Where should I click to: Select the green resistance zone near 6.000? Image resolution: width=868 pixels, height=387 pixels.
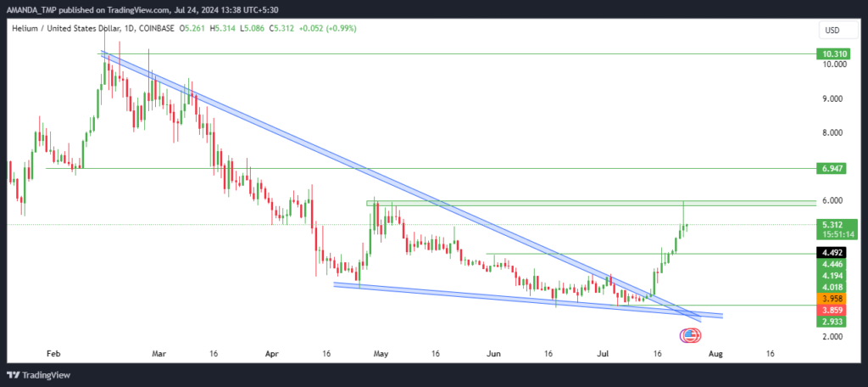591,203
